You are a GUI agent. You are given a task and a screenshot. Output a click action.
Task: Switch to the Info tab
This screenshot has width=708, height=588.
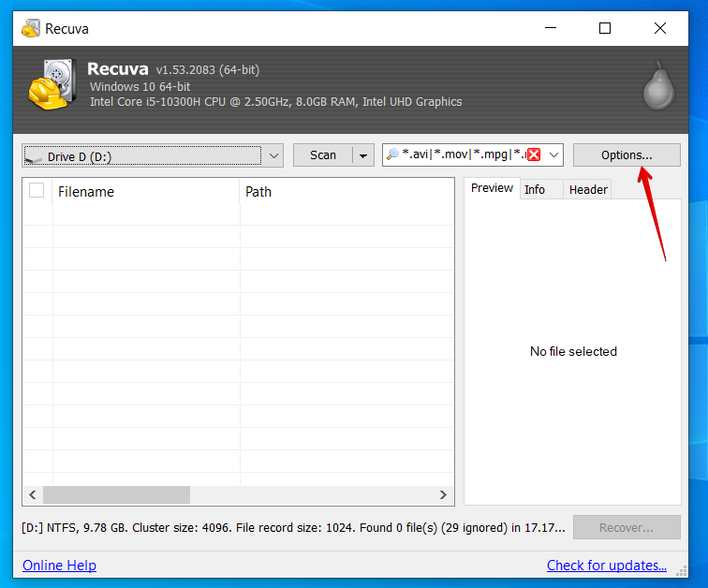click(x=535, y=190)
